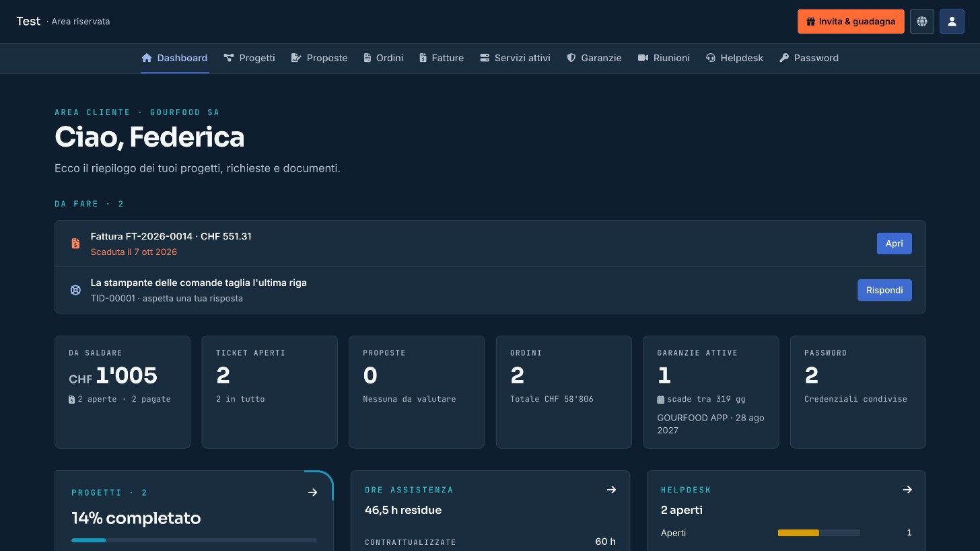Click the "Fattura FT-2026-0014 · CHF 551.31" title
The height and width of the screenshot is (551, 980).
click(x=171, y=236)
